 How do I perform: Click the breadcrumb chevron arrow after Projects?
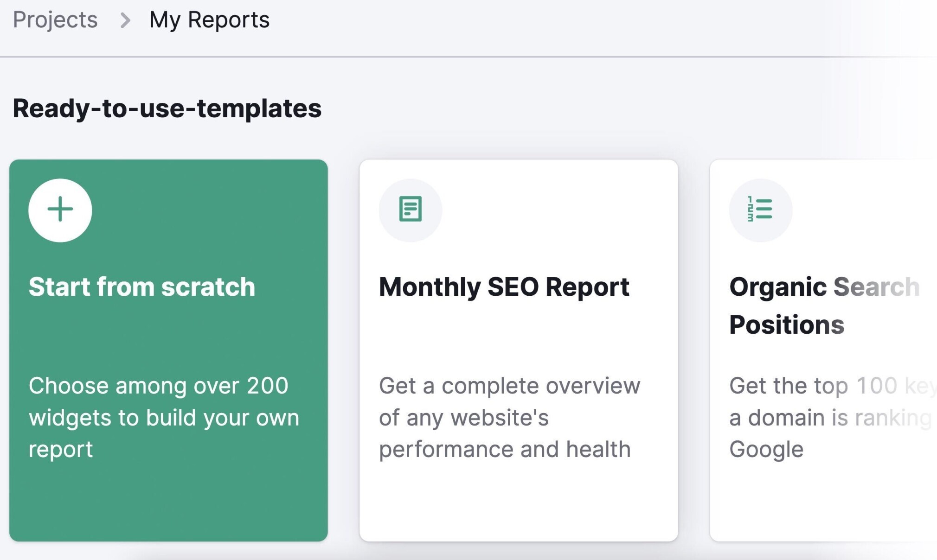(x=125, y=20)
